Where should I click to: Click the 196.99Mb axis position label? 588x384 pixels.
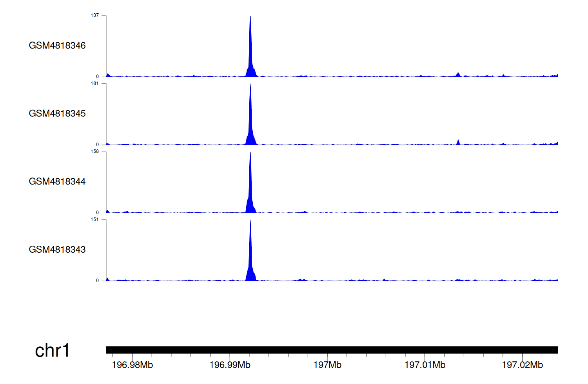click(230, 365)
